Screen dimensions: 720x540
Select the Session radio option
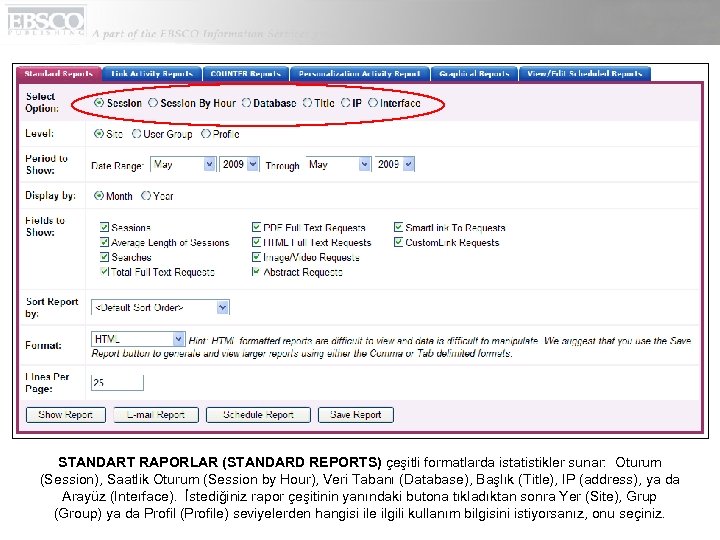(99, 103)
